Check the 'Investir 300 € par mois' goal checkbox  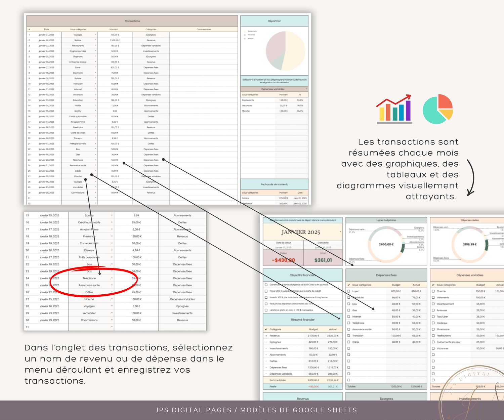pyautogui.click(x=266, y=297)
